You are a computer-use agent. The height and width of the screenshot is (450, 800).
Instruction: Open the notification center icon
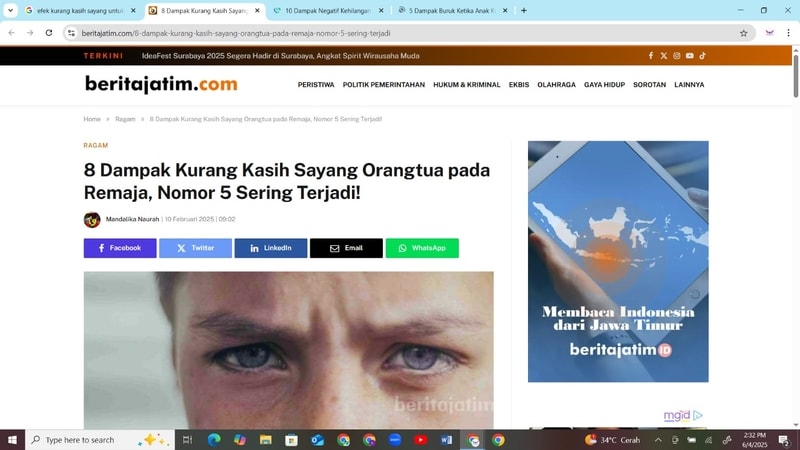coord(784,440)
